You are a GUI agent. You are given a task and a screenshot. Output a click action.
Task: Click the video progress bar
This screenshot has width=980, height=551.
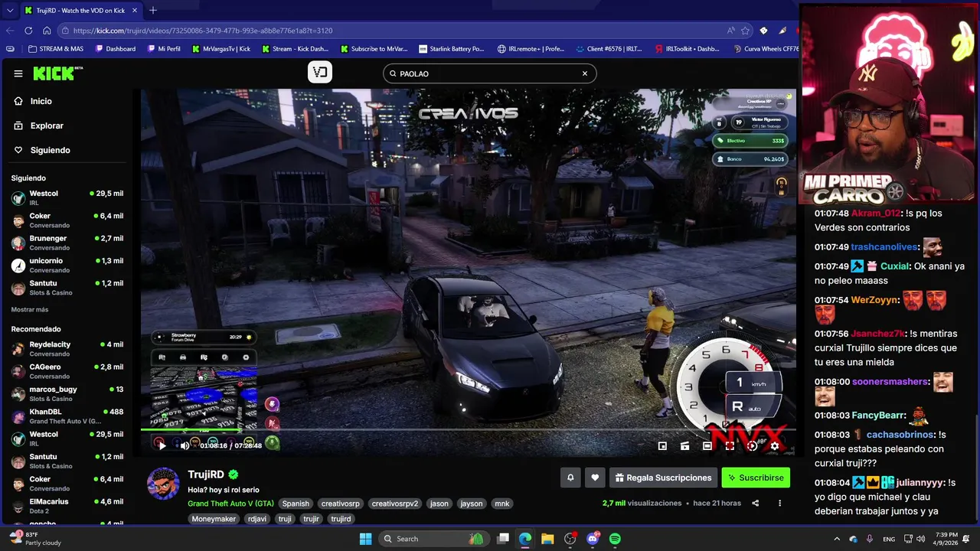pyautogui.click(x=469, y=429)
